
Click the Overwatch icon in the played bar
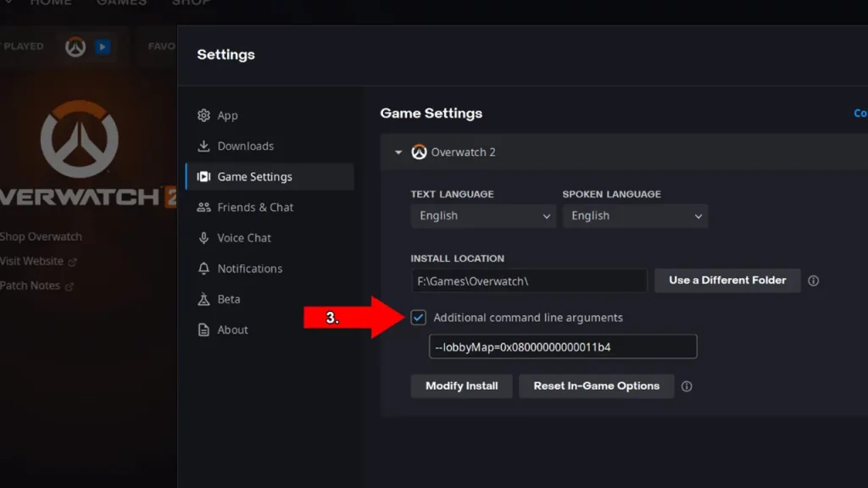pos(75,47)
